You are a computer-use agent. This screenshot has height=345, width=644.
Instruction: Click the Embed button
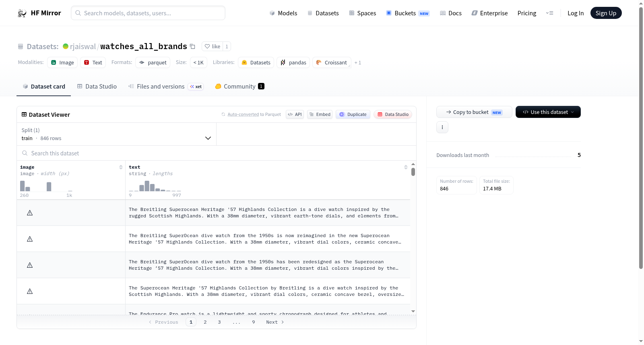click(320, 114)
